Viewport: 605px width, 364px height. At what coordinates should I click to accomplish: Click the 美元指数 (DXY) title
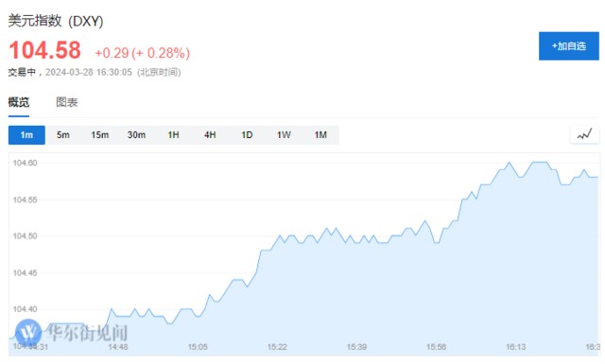click(x=56, y=21)
